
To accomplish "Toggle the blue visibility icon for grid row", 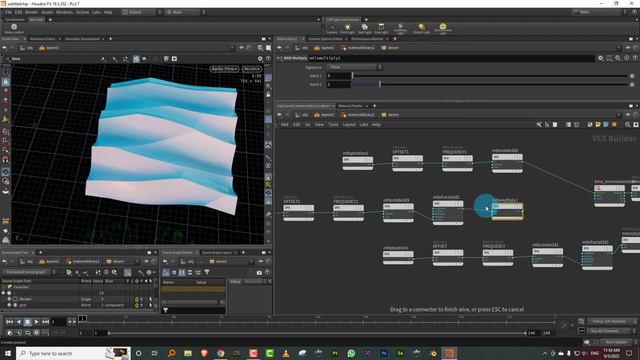I will [x=142, y=305].
